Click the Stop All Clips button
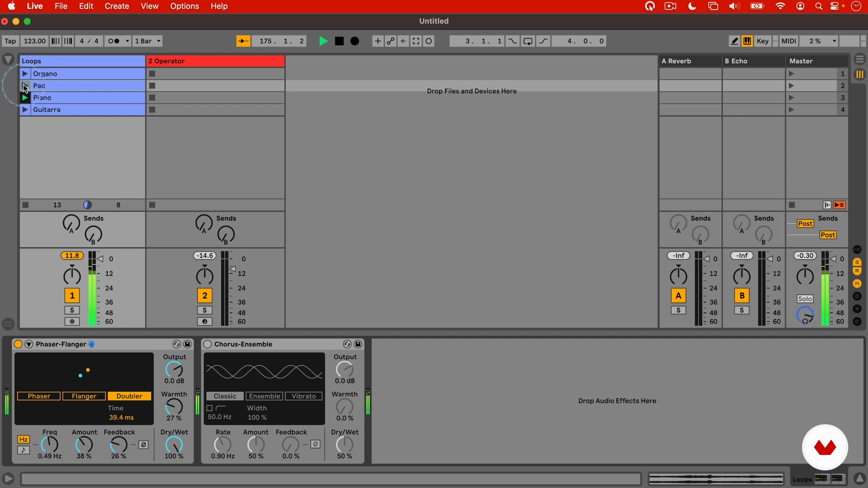Image resolution: width=868 pixels, height=488 pixels. point(792,205)
